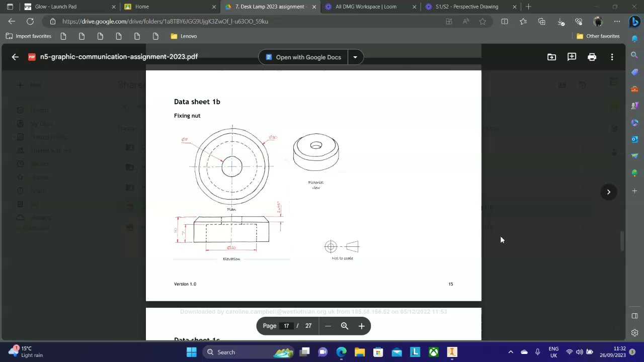The height and width of the screenshot is (362, 644).
Task: Zoom in on the PDF page
Action: point(361,326)
